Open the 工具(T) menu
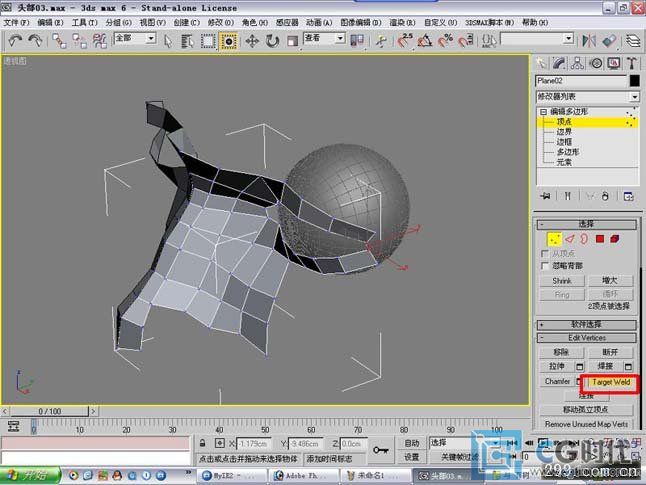This screenshot has width=646, height=485. pyautogui.click(x=84, y=23)
